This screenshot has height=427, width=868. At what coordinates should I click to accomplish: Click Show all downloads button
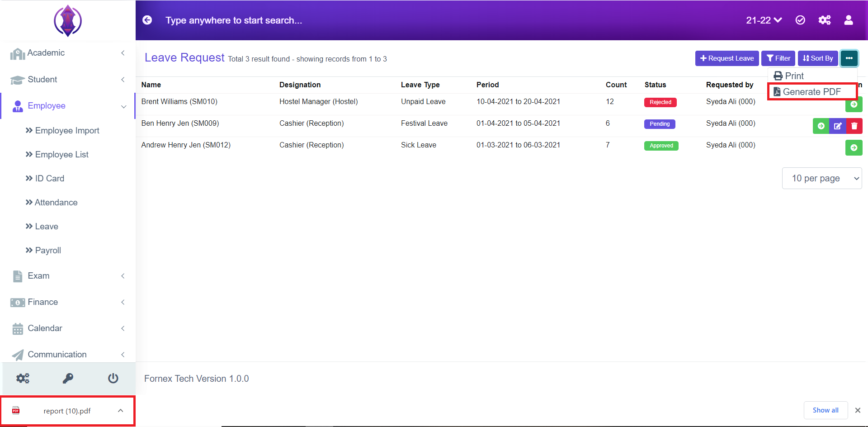(x=826, y=410)
